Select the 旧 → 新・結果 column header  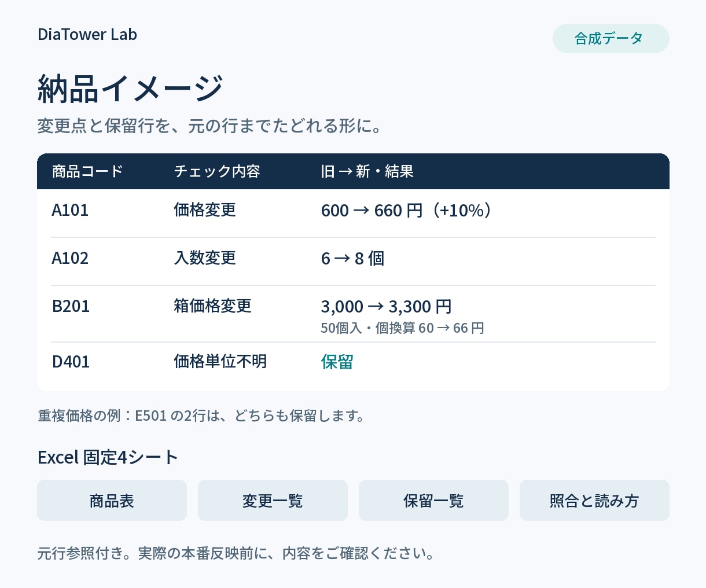[x=367, y=171]
